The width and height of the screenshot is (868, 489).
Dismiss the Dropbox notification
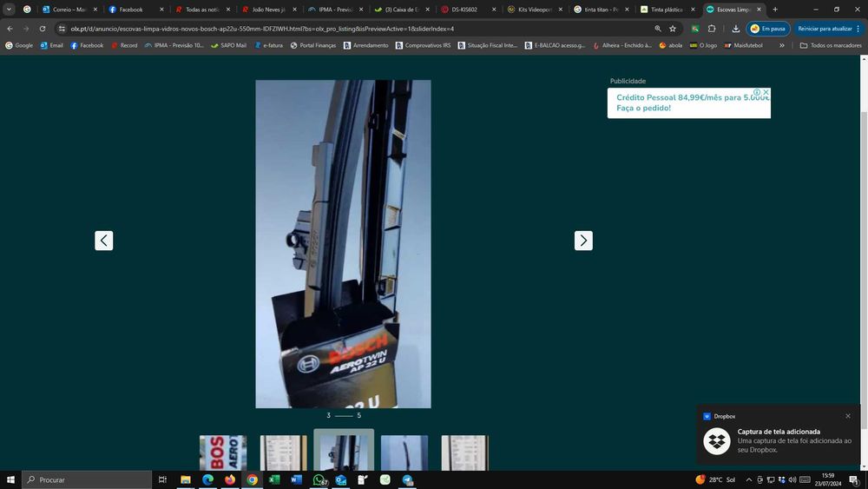point(848,416)
